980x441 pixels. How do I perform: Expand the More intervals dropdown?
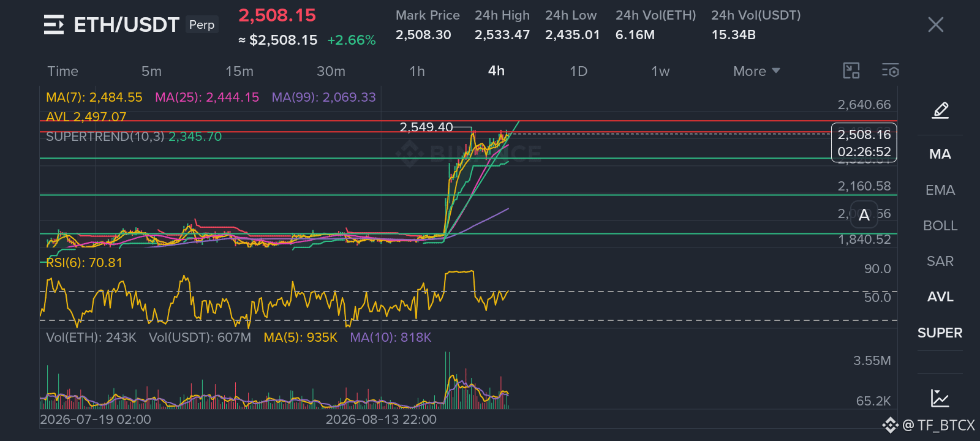point(756,71)
